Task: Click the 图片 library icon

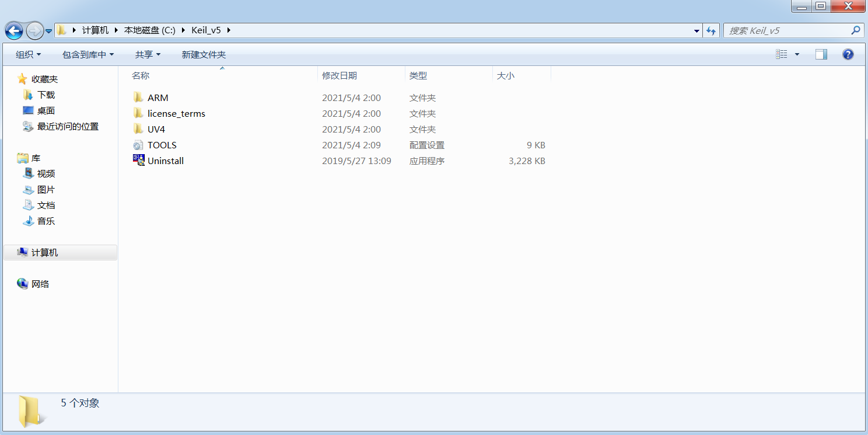Action: pos(28,189)
